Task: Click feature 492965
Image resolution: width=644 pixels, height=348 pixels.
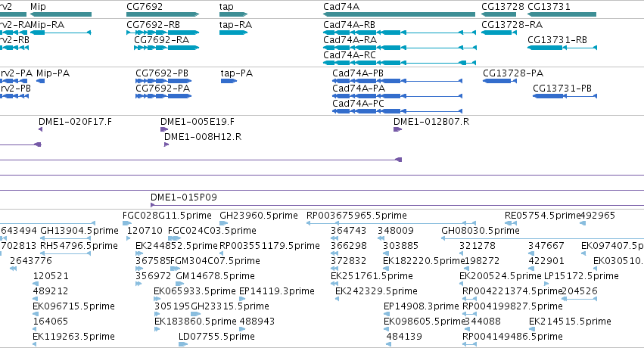Action: (x=583, y=223)
